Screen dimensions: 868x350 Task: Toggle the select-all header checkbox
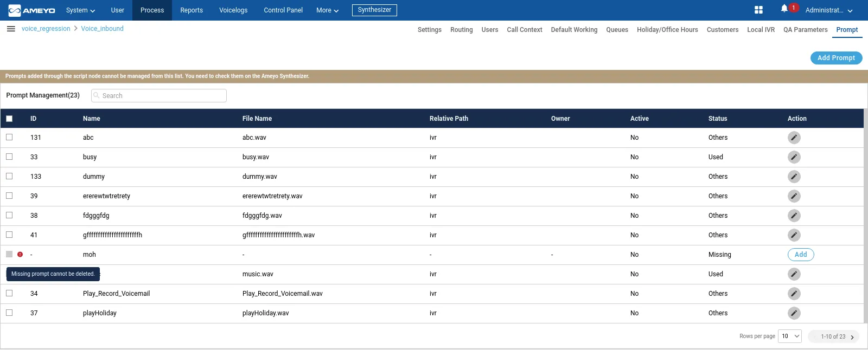pyautogui.click(x=9, y=119)
